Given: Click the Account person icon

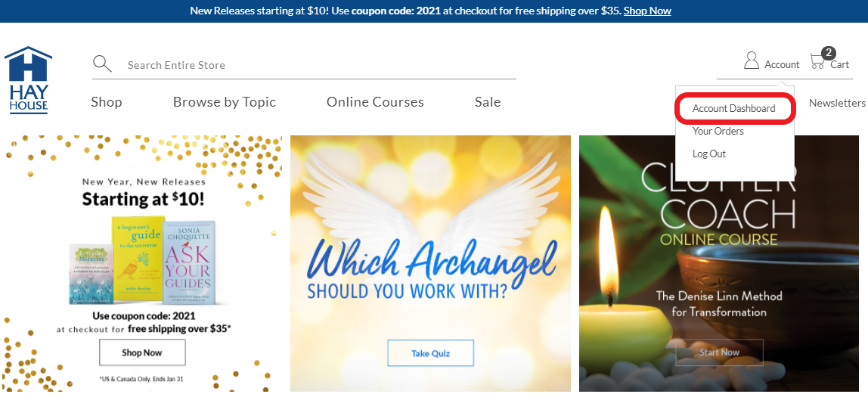Looking at the screenshot, I should [752, 60].
